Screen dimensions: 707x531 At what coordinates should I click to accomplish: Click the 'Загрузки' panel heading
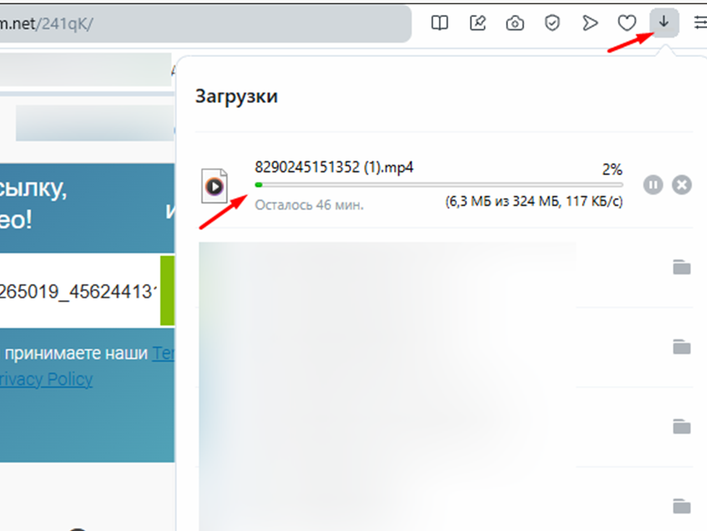(x=236, y=97)
